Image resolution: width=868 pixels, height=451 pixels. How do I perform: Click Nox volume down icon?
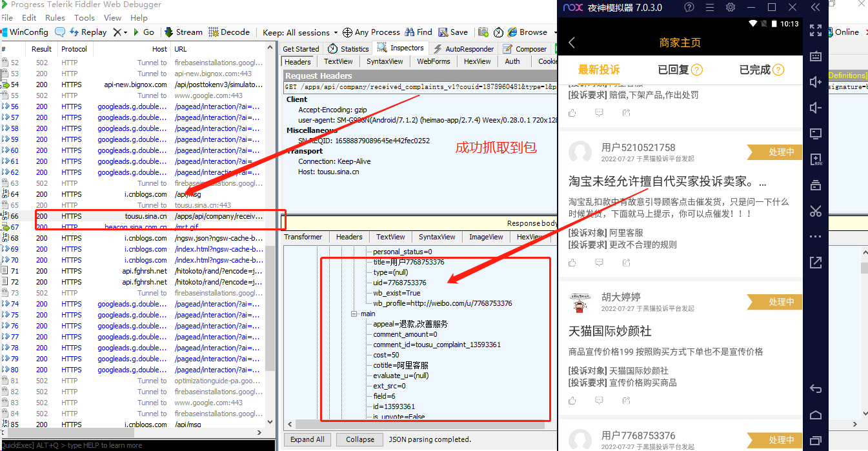[x=816, y=108]
